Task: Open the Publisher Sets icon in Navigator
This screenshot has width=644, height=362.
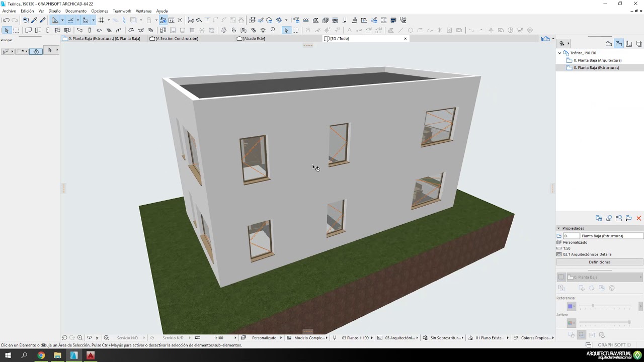Action: click(x=639, y=44)
